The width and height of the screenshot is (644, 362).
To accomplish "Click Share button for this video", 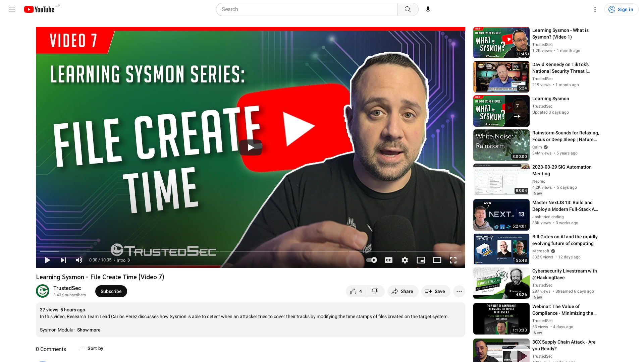I will tap(402, 291).
